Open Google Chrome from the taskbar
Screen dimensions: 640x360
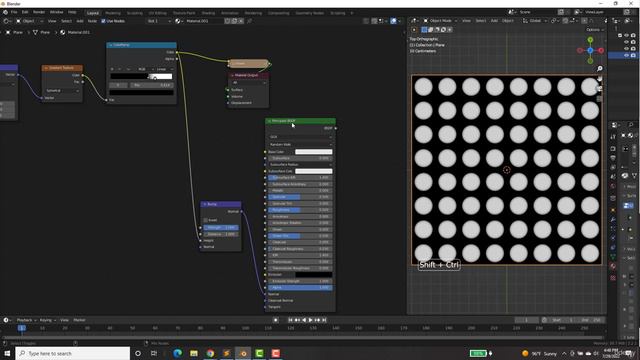coord(210,353)
